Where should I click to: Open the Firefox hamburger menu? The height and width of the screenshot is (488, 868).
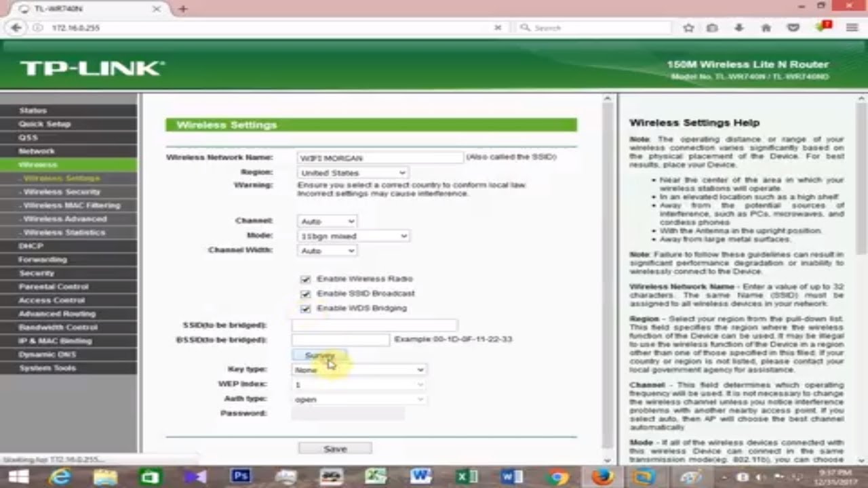pos(852,28)
